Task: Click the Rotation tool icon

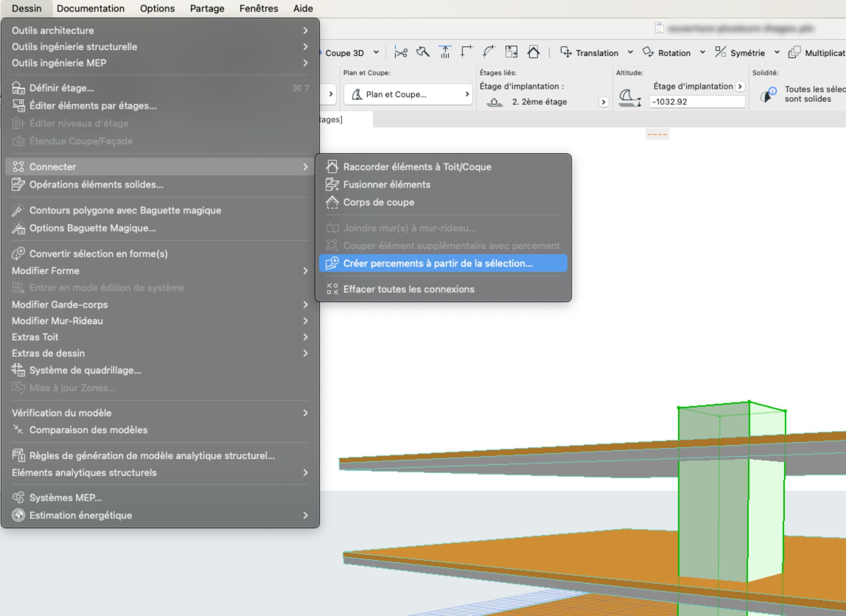Action: (x=648, y=52)
